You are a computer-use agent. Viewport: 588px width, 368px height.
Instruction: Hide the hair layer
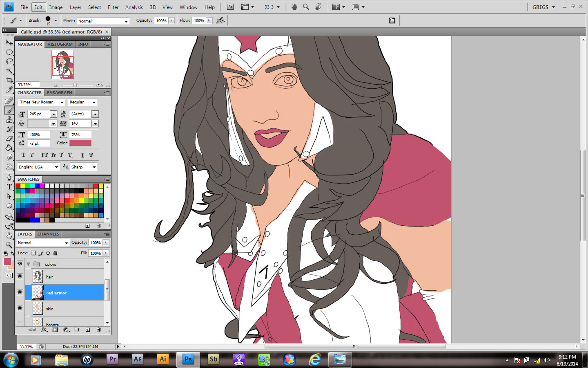pos(20,276)
